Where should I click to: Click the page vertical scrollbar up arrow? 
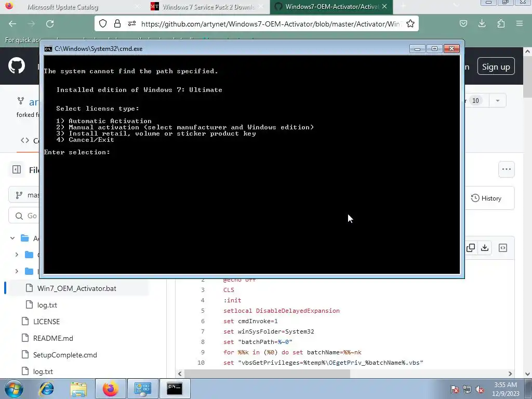(x=527, y=51)
